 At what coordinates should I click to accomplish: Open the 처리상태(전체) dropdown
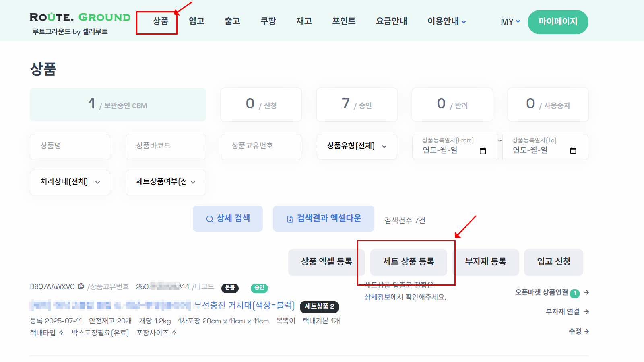[70, 182]
